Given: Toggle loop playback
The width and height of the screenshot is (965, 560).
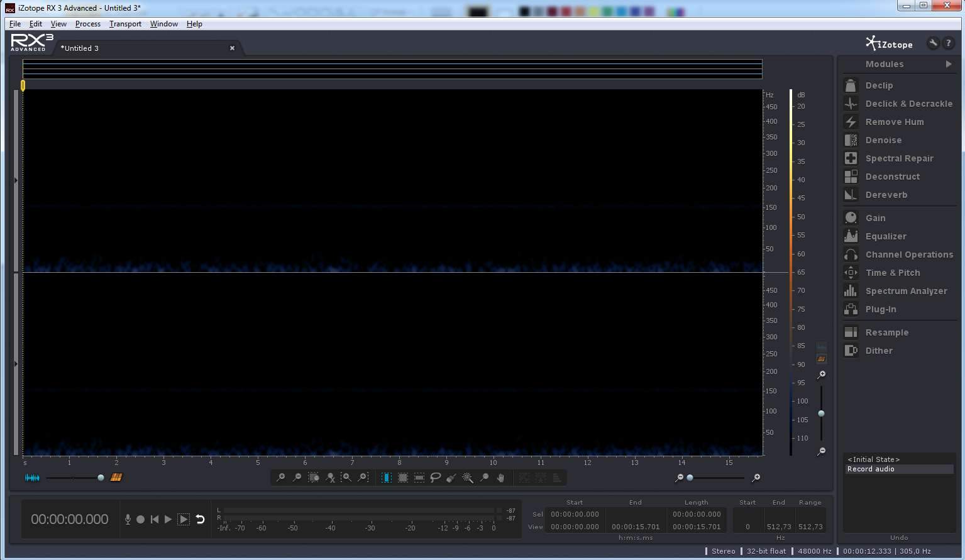Looking at the screenshot, I should (200, 519).
